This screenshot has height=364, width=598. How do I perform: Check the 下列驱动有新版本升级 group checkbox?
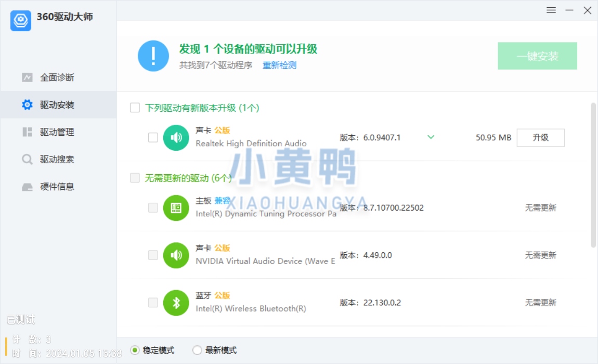coord(135,108)
